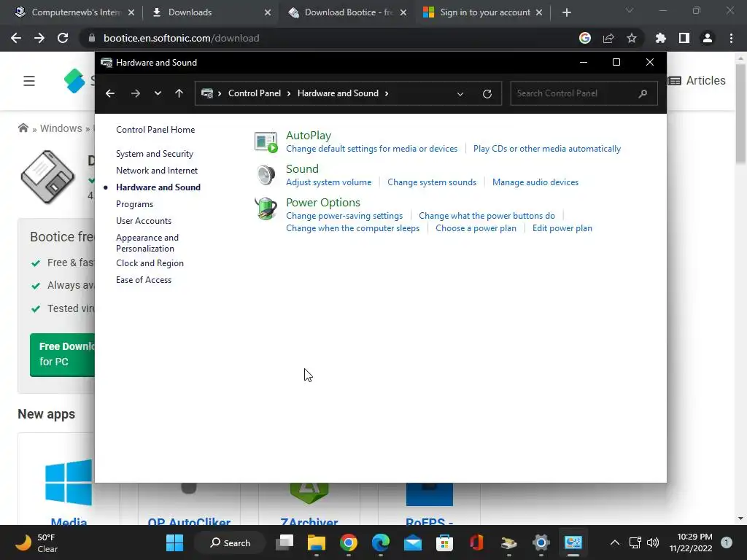
Task: Click Change system sounds link
Action: tap(432, 182)
